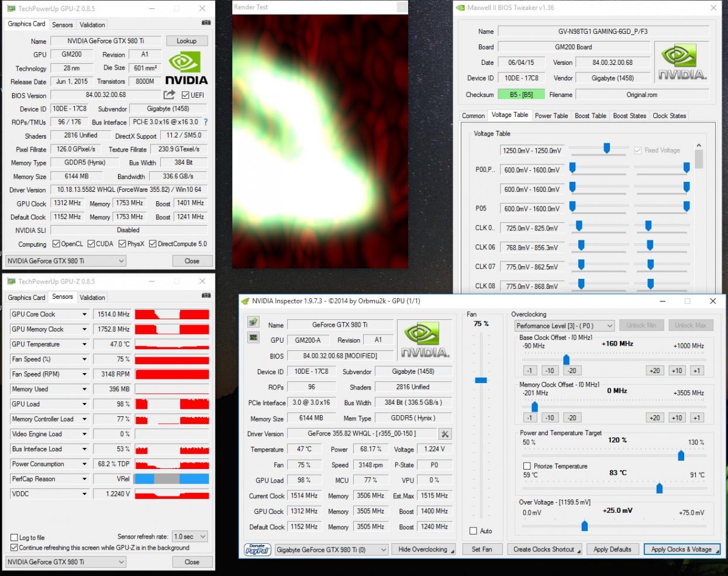Image resolution: width=728 pixels, height=576 pixels.
Task: Open Gigabyte GeForce GTX 980 Ti (0) dropdown
Action: coord(332,550)
